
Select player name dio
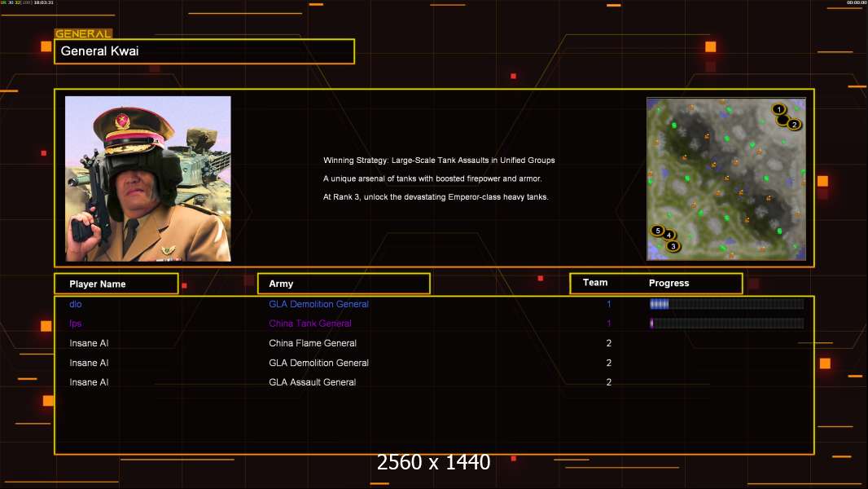pos(75,304)
